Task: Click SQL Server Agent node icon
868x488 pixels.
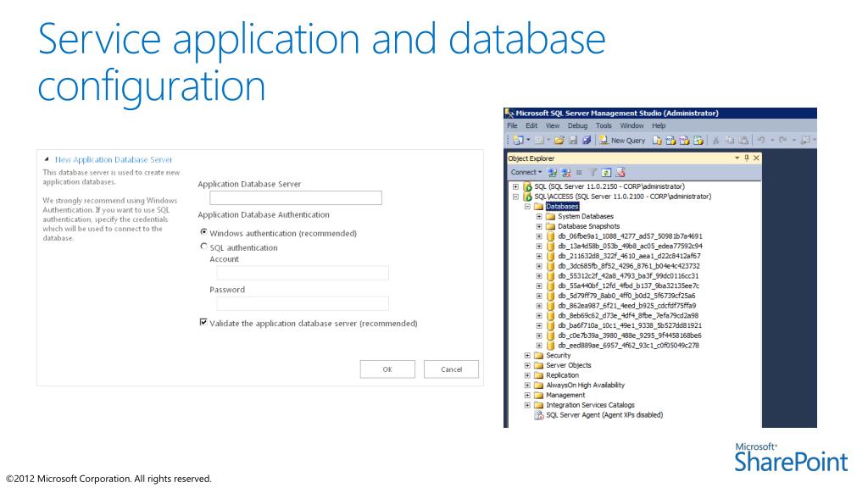Action: 539,415
